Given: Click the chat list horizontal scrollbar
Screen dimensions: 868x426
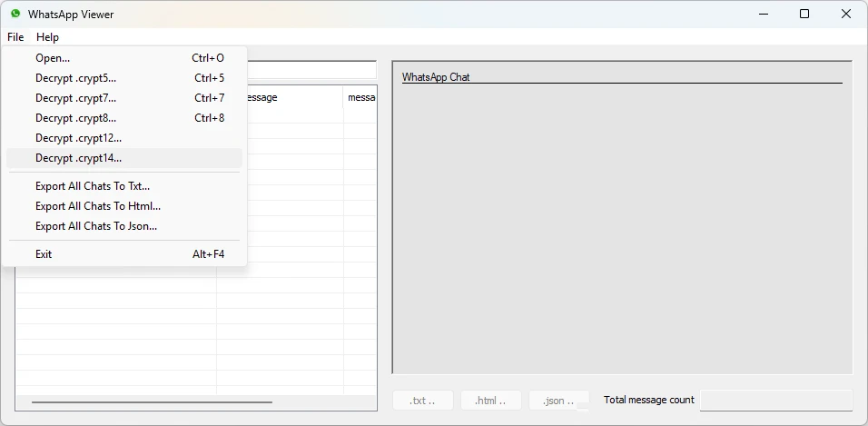Looking at the screenshot, I should (x=153, y=402).
